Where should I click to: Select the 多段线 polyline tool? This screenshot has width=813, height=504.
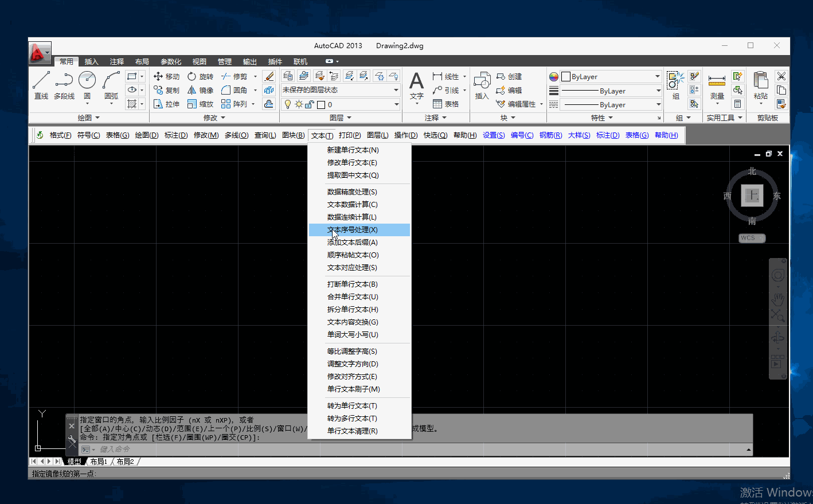(x=64, y=85)
